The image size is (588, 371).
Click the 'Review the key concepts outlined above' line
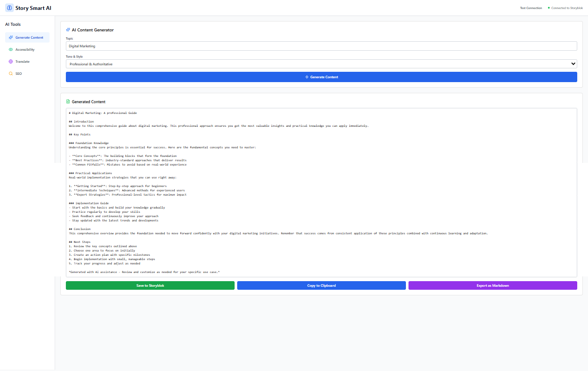(102, 246)
